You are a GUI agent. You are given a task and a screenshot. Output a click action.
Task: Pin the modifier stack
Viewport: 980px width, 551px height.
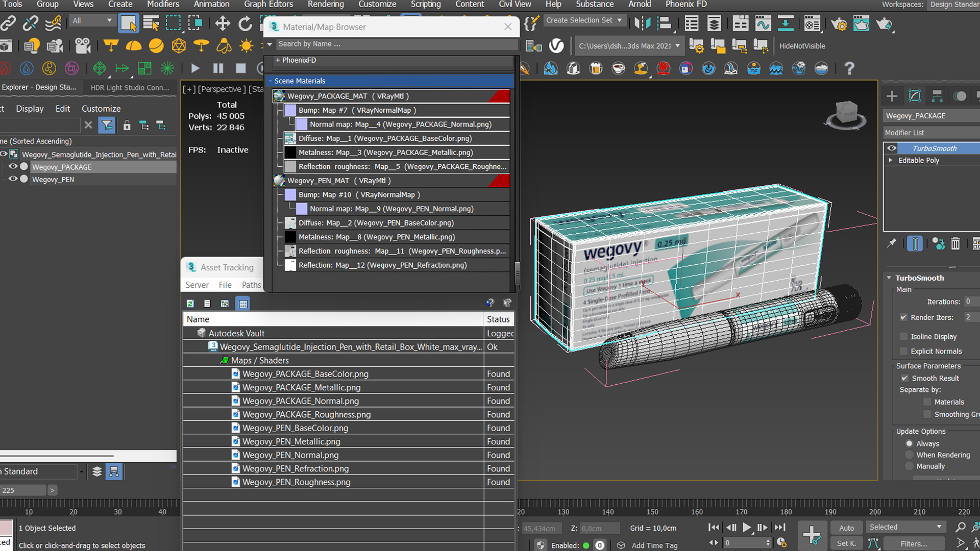[x=892, y=244]
